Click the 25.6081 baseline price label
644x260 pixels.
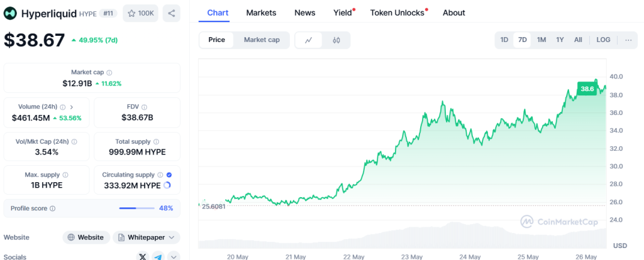pos(214,206)
